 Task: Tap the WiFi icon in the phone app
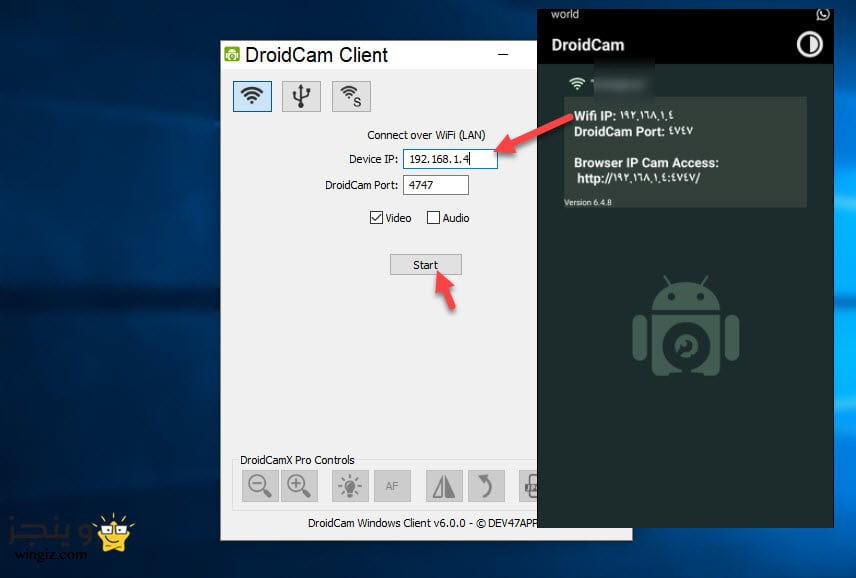577,84
